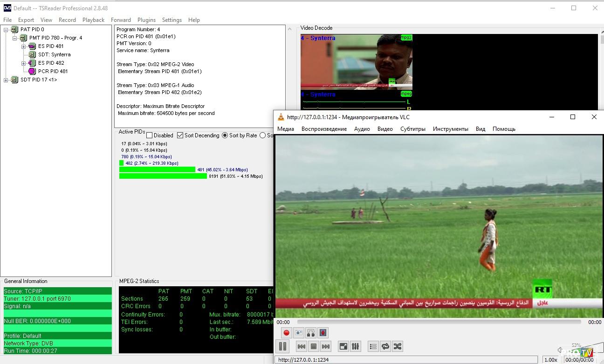Screen dimensions: 604x364
Task: Open the Playback menu in TSReader
Action: click(x=93, y=20)
